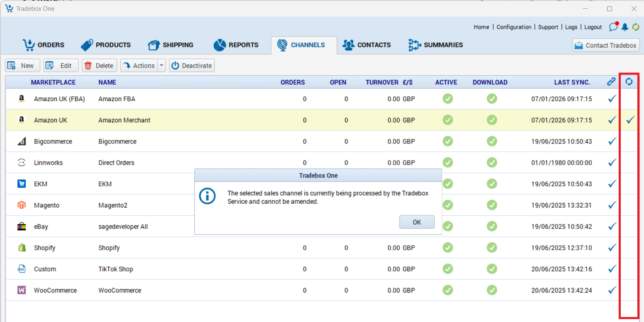This screenshot has height=322, width=644.
Task: Click the WooCommerce marketplace icon
Action: (22, 290)
